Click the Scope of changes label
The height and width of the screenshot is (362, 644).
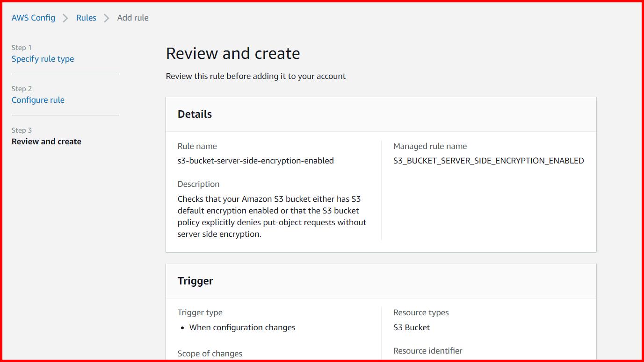(x=210, y=354)
